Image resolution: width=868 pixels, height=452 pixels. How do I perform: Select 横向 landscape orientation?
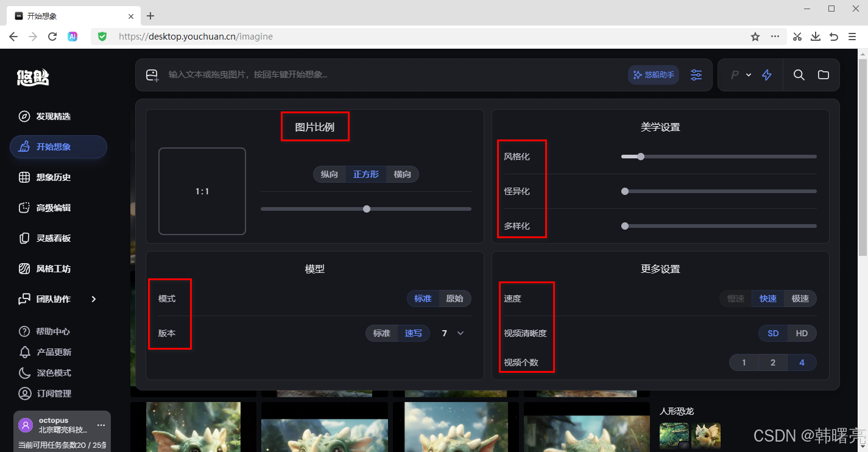pyautogui.click(x=403, y=174)
